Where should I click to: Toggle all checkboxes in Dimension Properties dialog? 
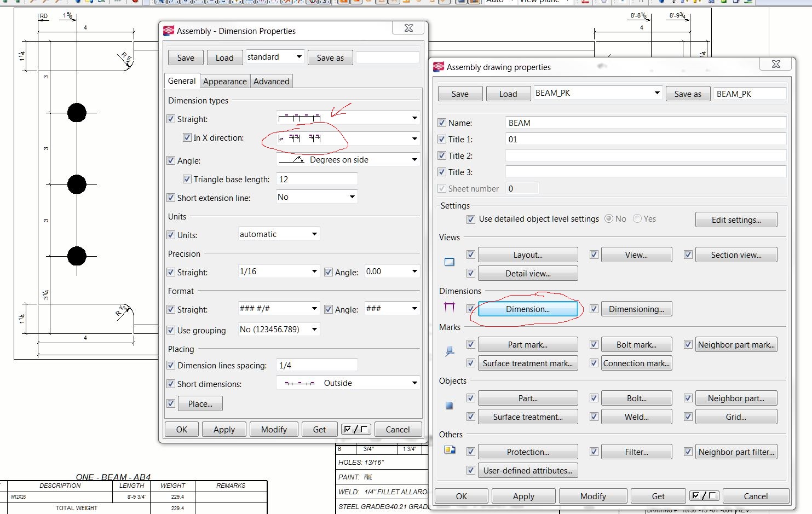pyautogui.click(x=356, y=430)
